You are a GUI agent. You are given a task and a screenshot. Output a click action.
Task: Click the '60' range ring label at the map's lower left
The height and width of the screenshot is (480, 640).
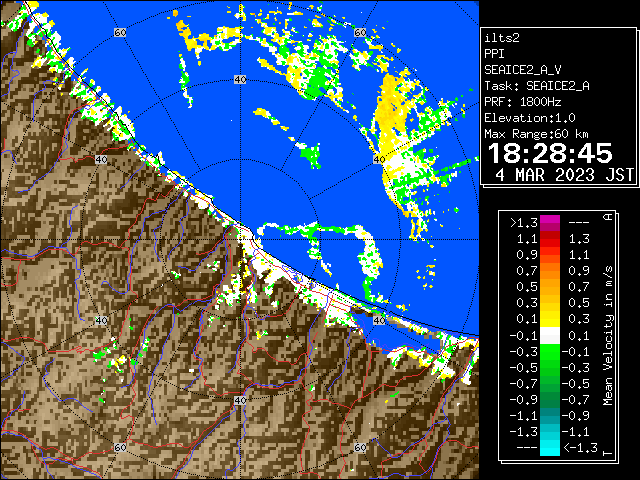120,448
